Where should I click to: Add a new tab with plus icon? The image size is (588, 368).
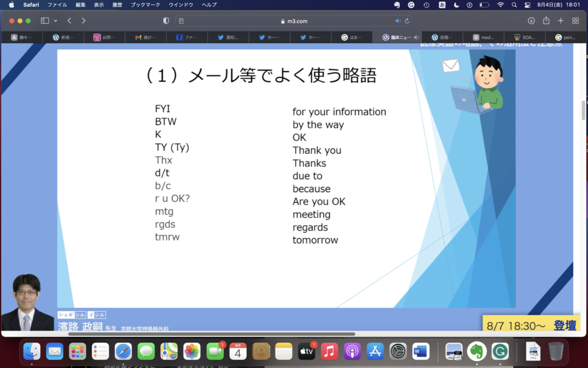561,21
